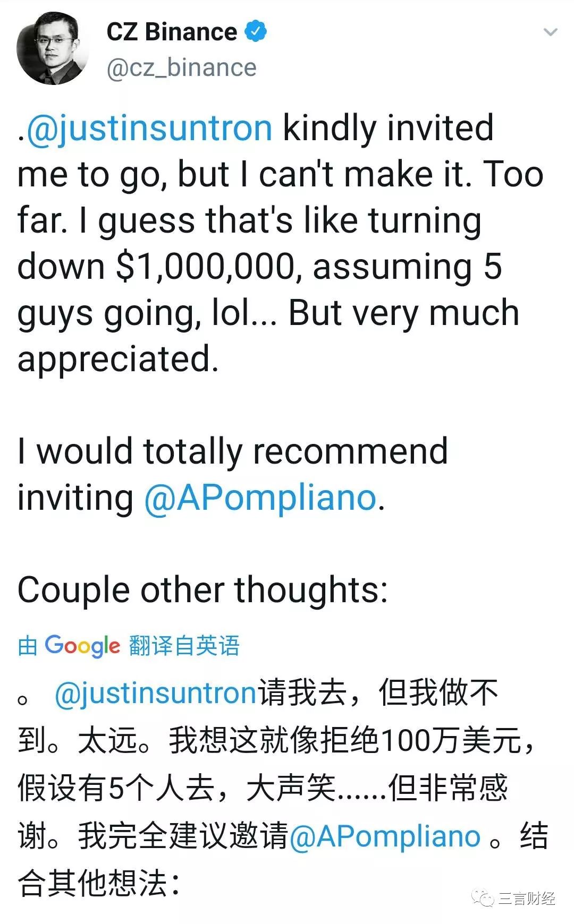Open the CZ Binance display name
Image resolution: width=574 pixels, height=924 pixels.
[x=172, y=32]
